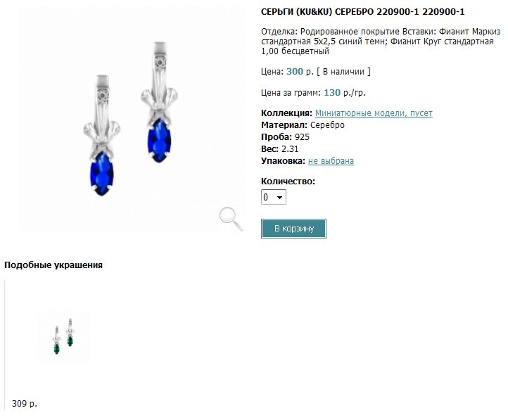The height and width of the screenshot is (420, 508).
Task: Click the 130 р./гр. price per gram
Action: click(x=345, y=93)
